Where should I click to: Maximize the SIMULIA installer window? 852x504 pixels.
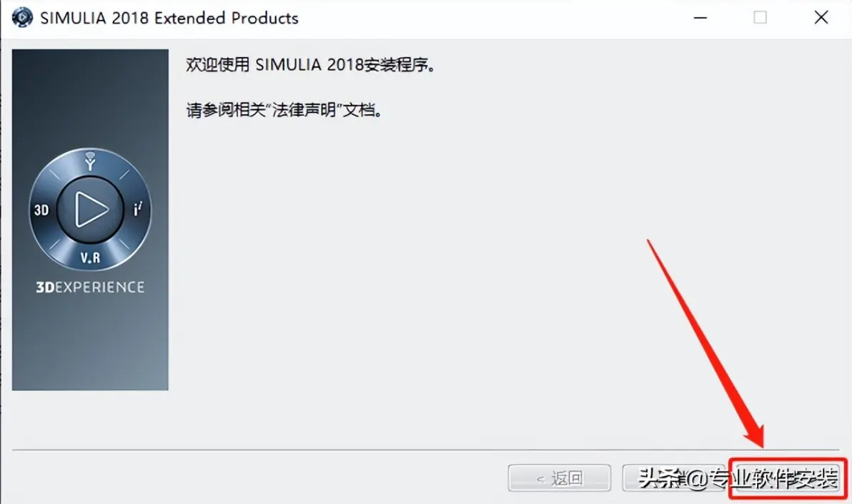click(761, 17)
